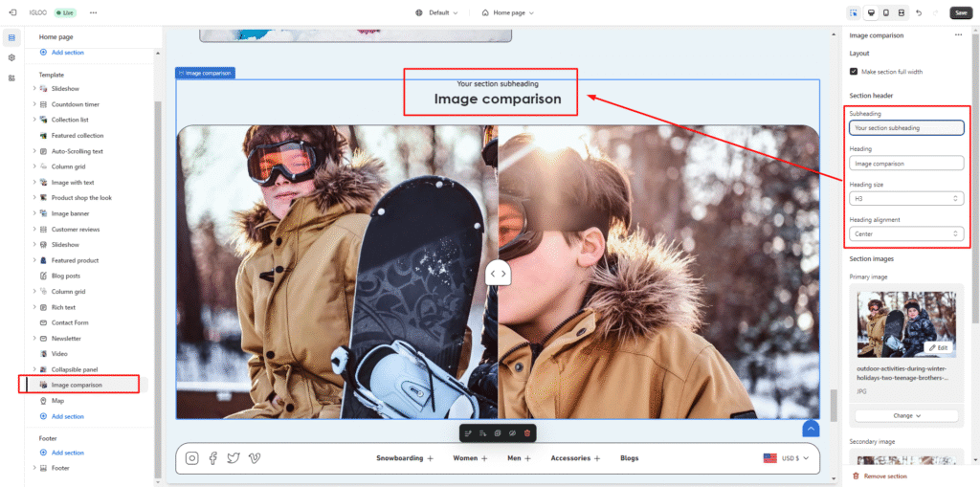980x487 pixels.
Task: Open the app embeds sidebar icon
Action: point(11,77)
